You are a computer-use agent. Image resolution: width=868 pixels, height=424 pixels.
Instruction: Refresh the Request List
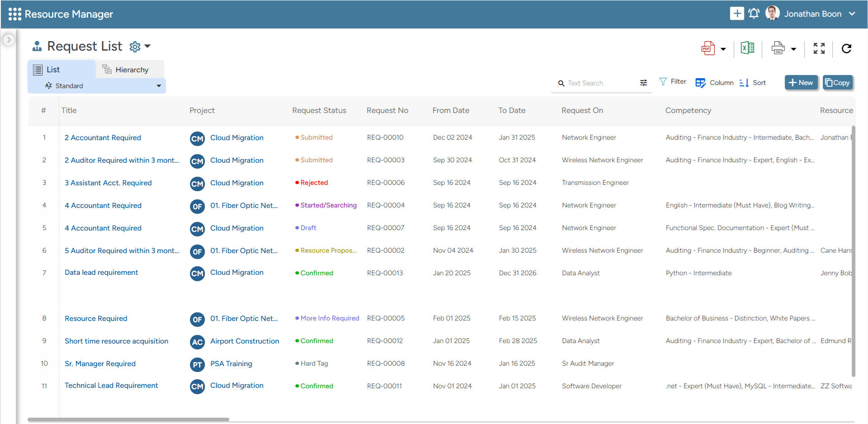[x=846, y=48]
